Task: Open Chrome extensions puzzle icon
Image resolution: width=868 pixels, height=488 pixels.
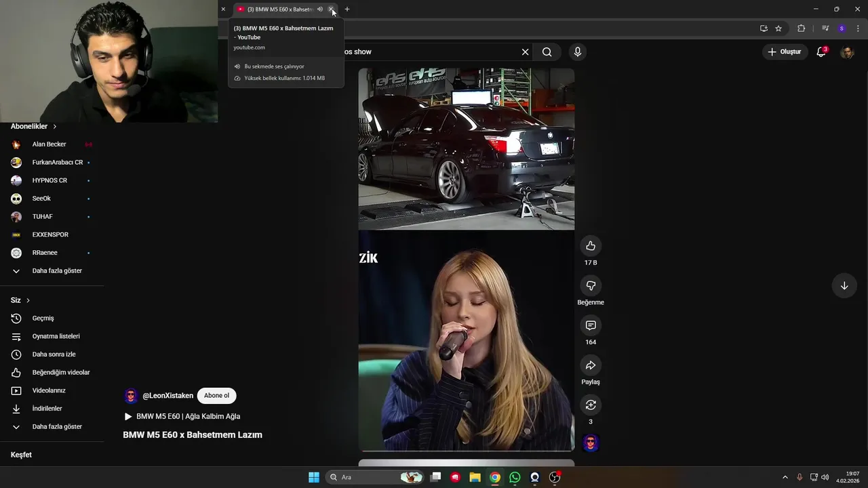Action: (802, 28)
